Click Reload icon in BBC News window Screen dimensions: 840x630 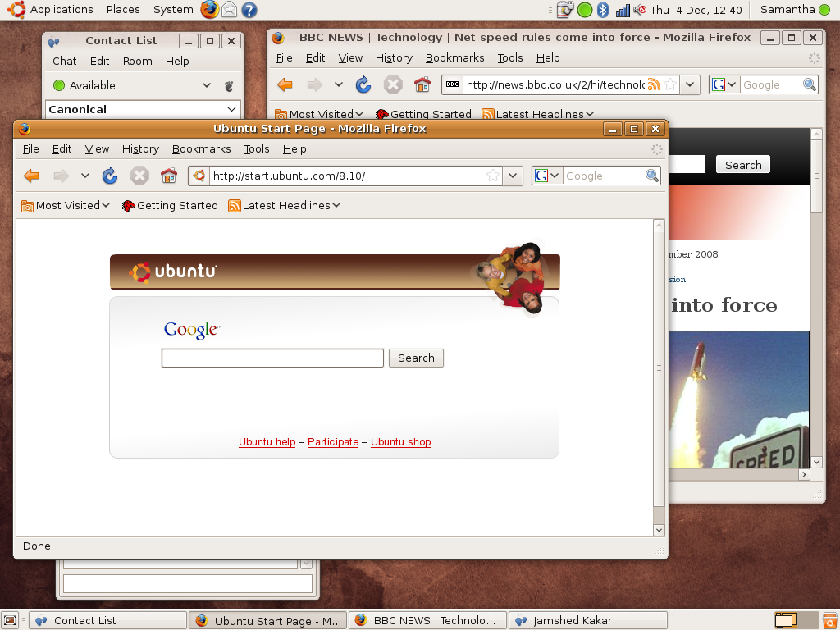[x=363, y=84]
